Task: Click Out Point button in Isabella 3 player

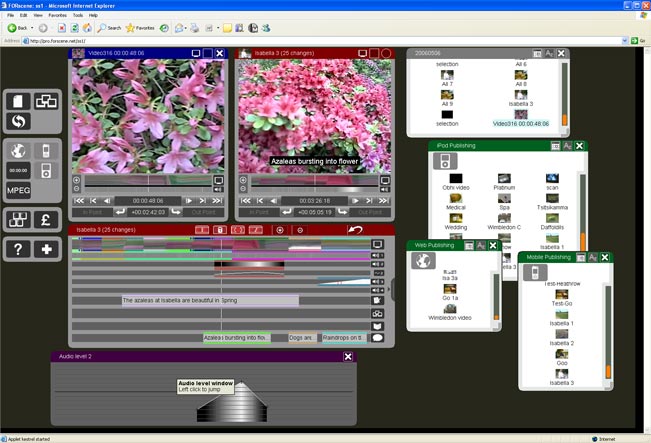Action: 370,212
